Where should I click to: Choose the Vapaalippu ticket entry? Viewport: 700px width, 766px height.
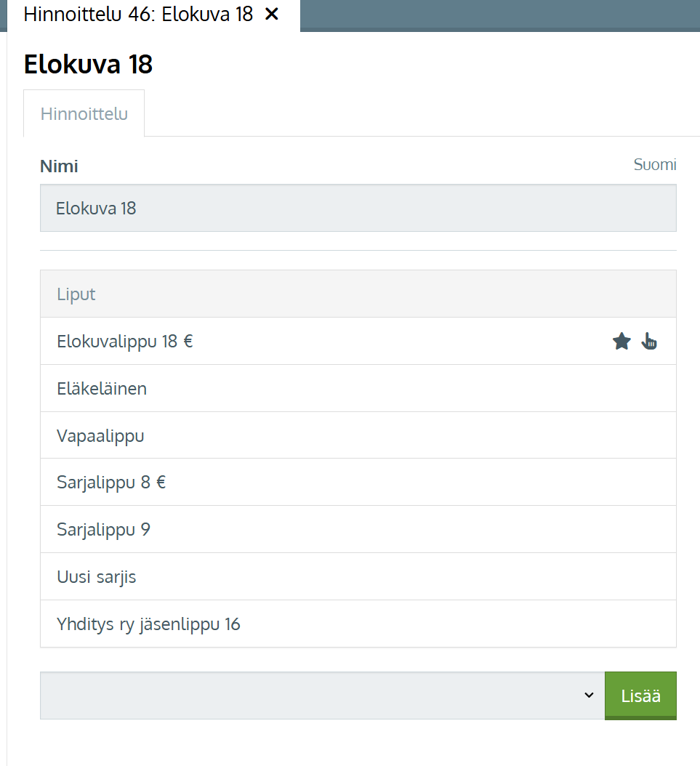(x=100, y=435)
